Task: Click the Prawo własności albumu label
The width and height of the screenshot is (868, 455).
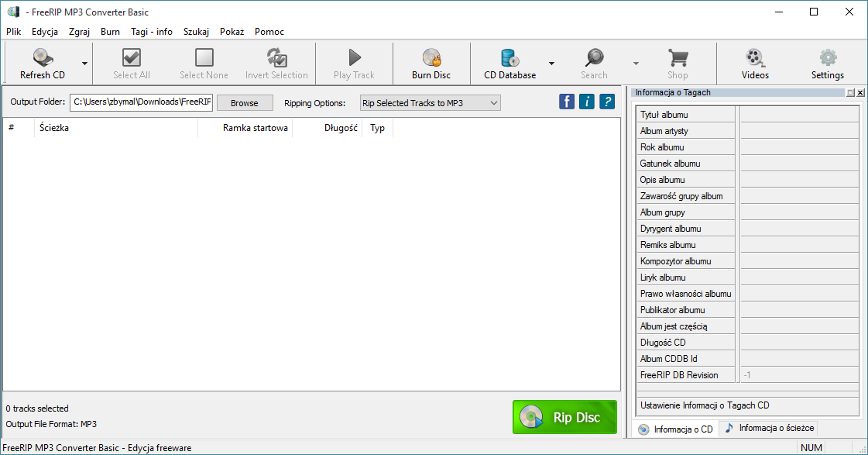Action: (x=686, y=294)
